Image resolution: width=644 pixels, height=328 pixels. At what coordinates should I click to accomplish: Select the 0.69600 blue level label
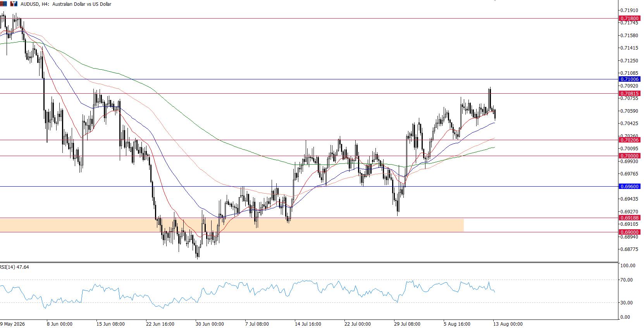(x=629, y=186)
